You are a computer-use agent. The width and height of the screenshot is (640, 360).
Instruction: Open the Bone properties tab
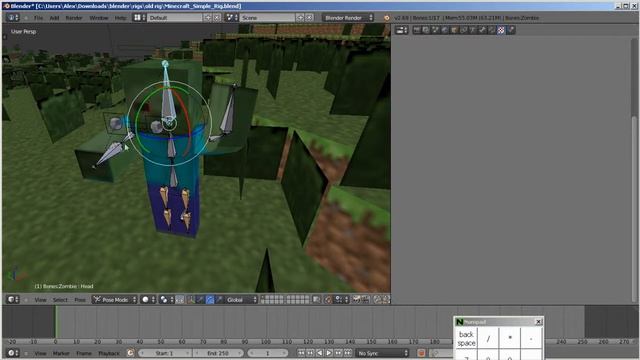coord(482,30)
